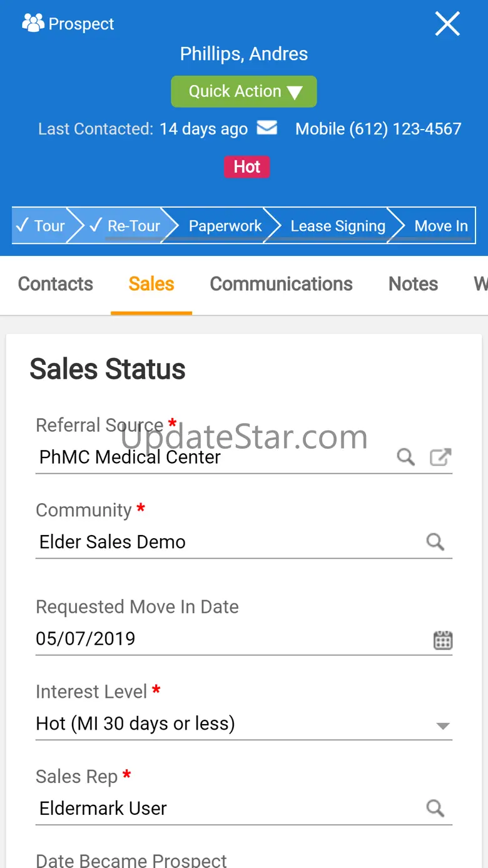Image resolution: width=488 pixels, height=868 pixels.
Task: Edit the Requested Move In Date field
Action: pos(225,639)
